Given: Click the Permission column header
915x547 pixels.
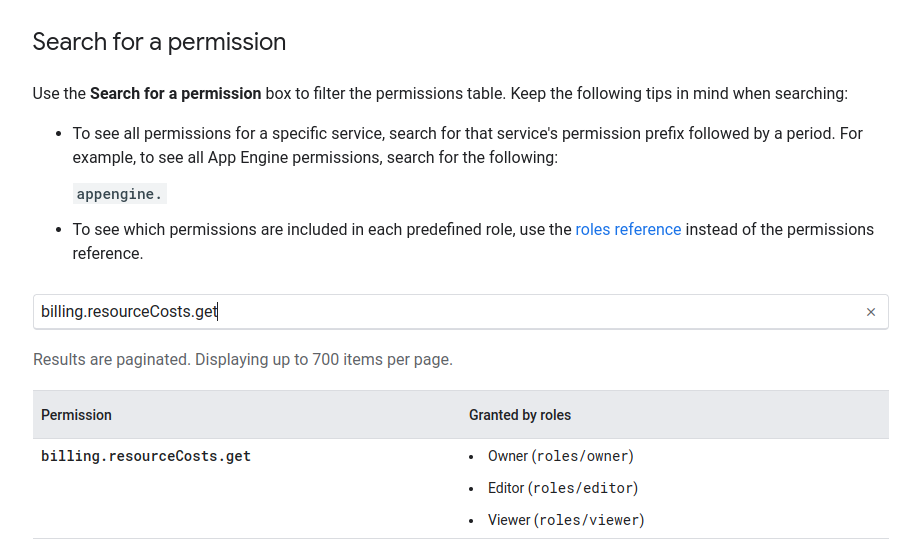Looking at the screenshot, I should [x=76, y=415].
